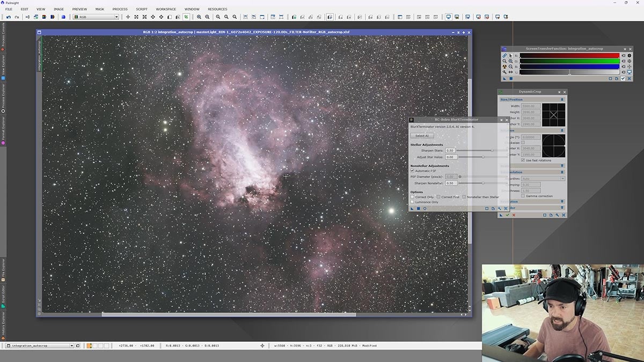Open the PROCESS menu

pyautogui.click(x=120, y=9)
